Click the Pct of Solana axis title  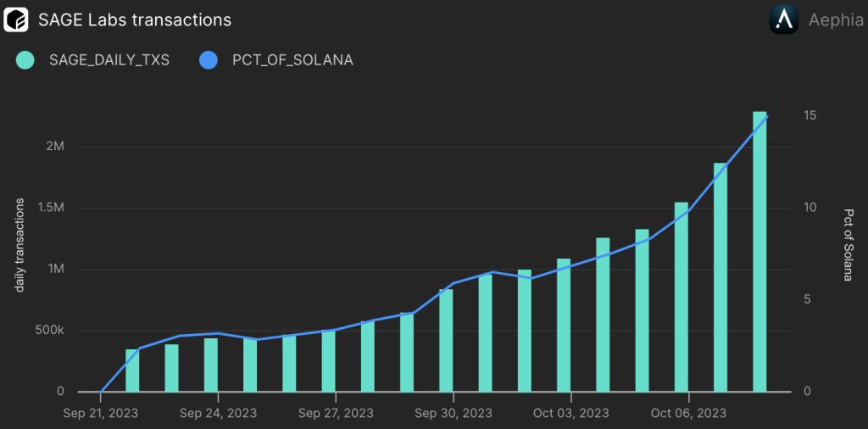click(847, 245)
